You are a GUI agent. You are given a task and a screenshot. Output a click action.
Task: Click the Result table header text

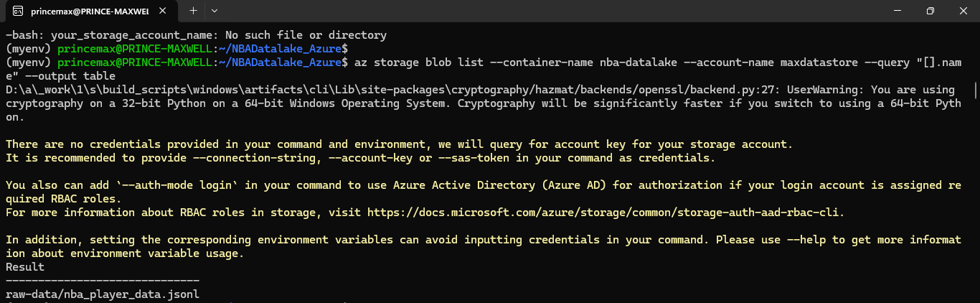click(25, 266)
